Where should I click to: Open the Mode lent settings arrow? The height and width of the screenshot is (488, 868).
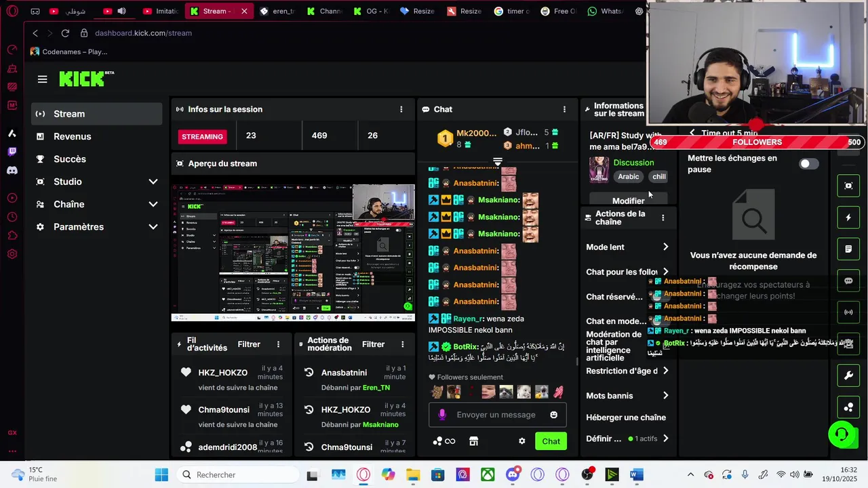coord(665,247)
